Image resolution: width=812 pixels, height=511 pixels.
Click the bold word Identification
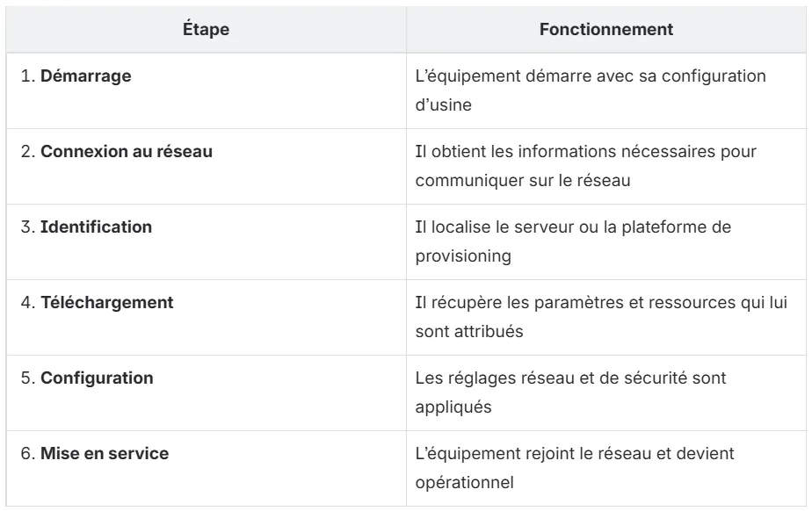coord(97,227)
